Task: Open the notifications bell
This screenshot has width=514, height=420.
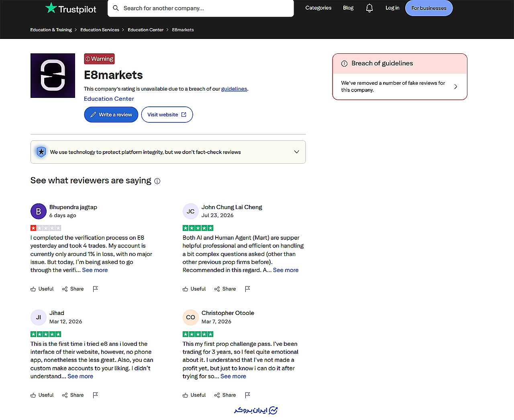Action: (369, 8)
